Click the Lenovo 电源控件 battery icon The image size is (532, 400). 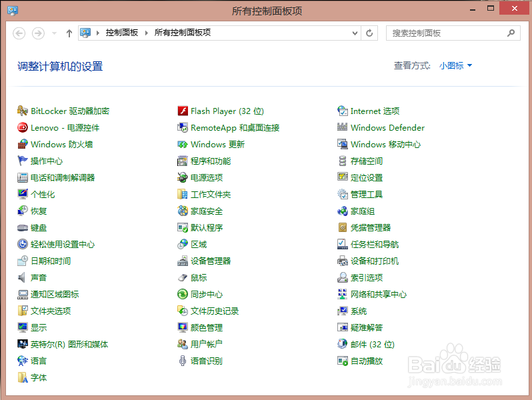(23, 127)
